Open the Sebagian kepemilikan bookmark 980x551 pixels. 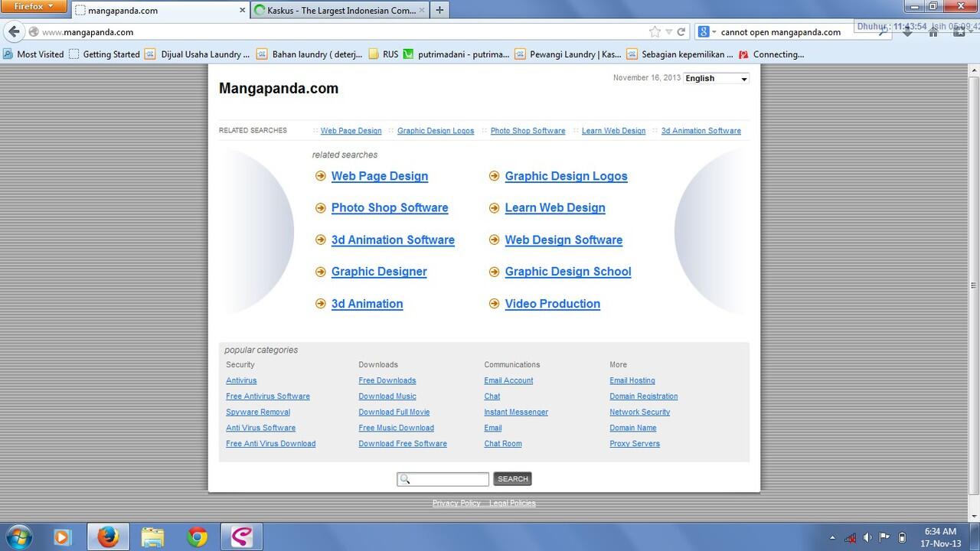click(x=680, y=54)
